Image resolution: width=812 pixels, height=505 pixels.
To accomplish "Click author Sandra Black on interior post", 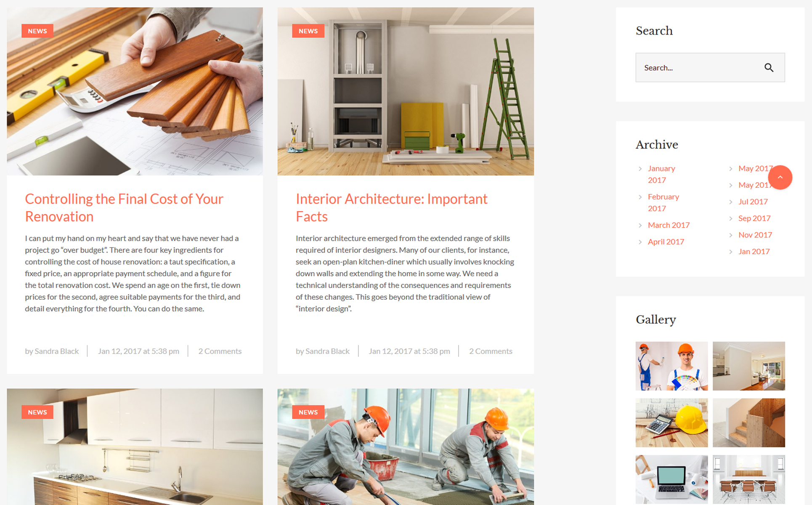I will (x=327, y=351).
